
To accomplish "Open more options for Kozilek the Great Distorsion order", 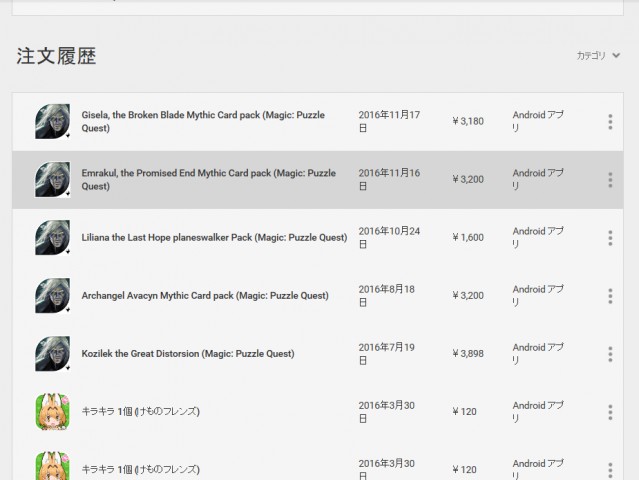I will click(610, 354).
